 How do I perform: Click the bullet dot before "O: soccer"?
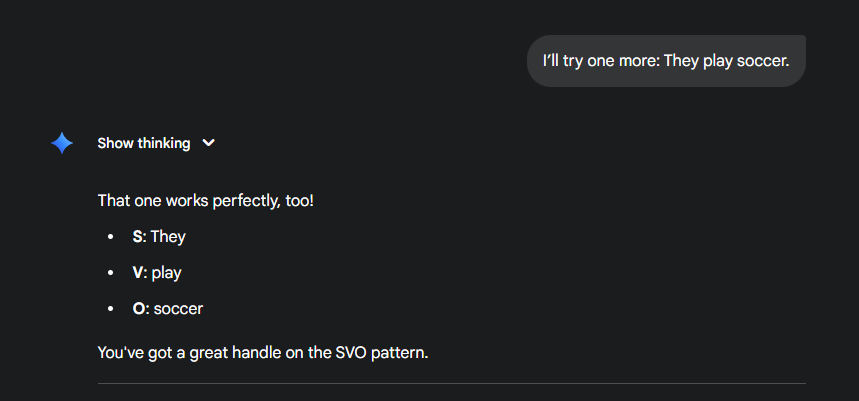[110, 310]
